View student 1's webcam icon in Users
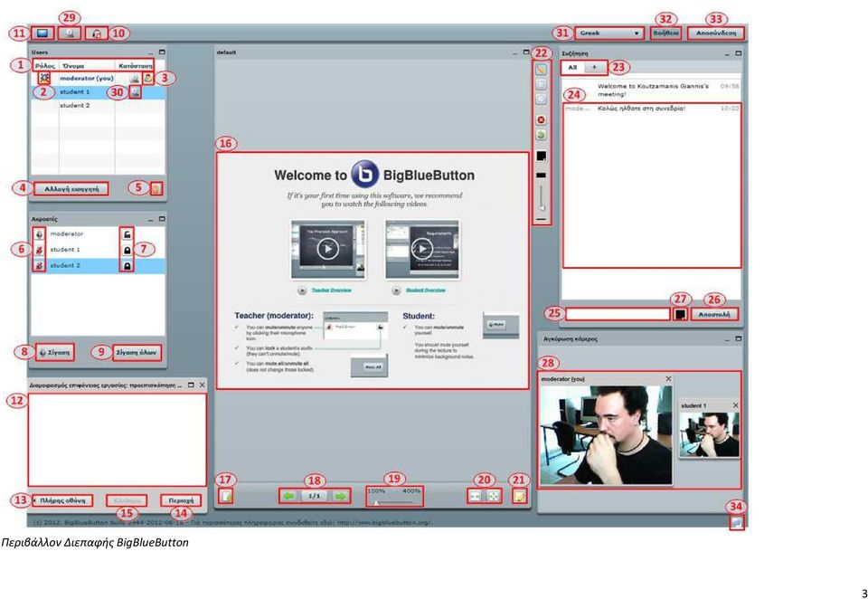The image size is (868, 599). tap(135, 92)
